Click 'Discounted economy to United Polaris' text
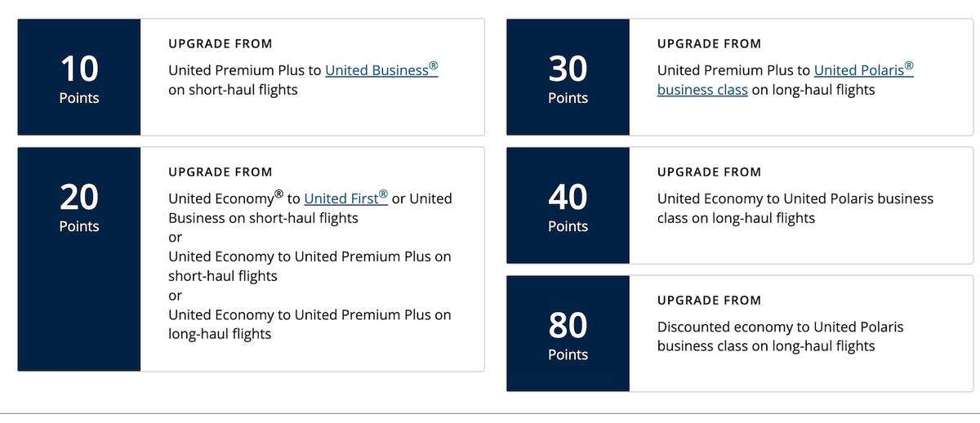 [781, 327]
